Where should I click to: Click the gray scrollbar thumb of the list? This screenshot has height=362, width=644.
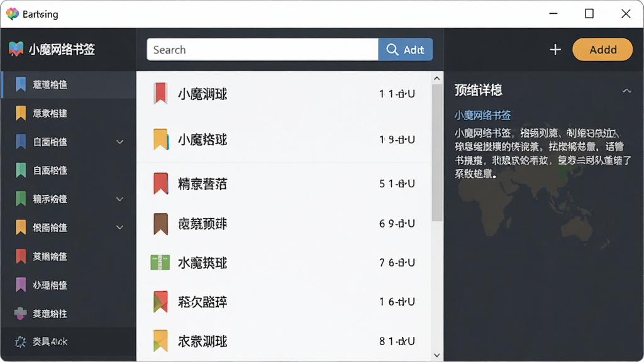437,153
